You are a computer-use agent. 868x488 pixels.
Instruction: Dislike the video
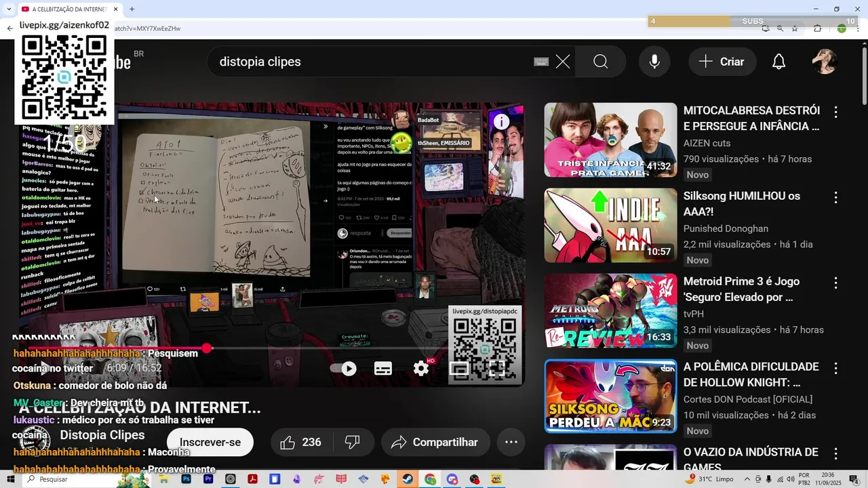tap(352, 442)
